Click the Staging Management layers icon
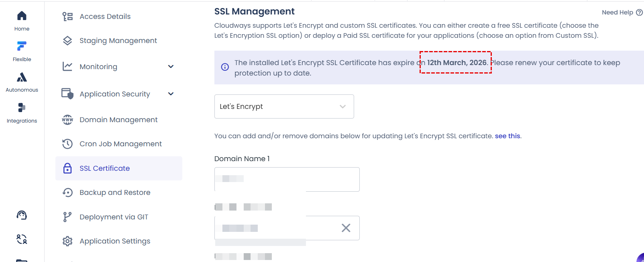The width and height of the screenshot is (644, 262). click(x=67, y=41)
